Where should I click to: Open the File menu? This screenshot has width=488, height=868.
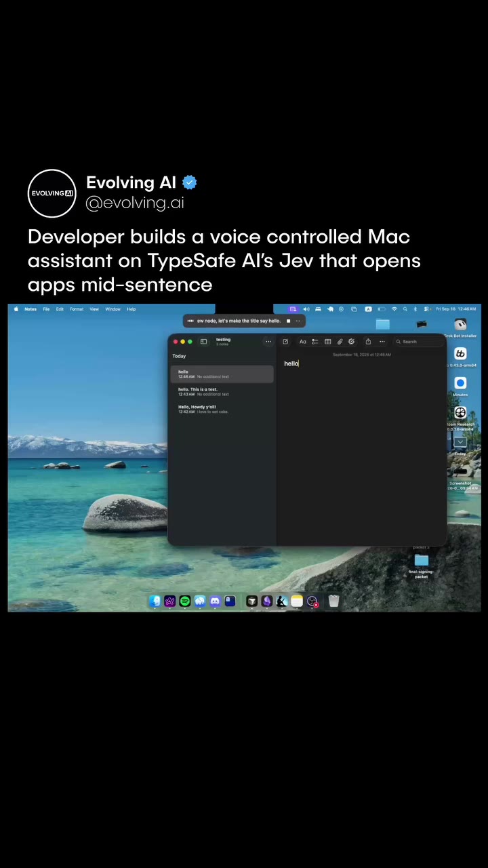pos(46,309)
